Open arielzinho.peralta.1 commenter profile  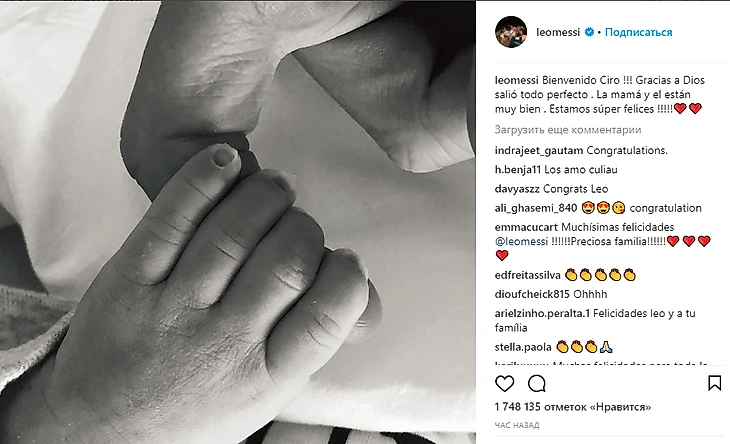click(542, 313)
